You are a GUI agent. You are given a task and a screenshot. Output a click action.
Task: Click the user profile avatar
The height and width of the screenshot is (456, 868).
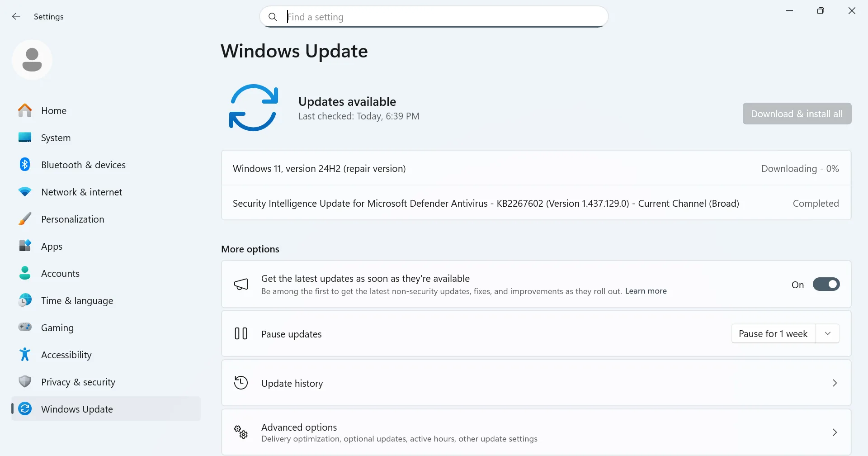(x=32, y=59)
